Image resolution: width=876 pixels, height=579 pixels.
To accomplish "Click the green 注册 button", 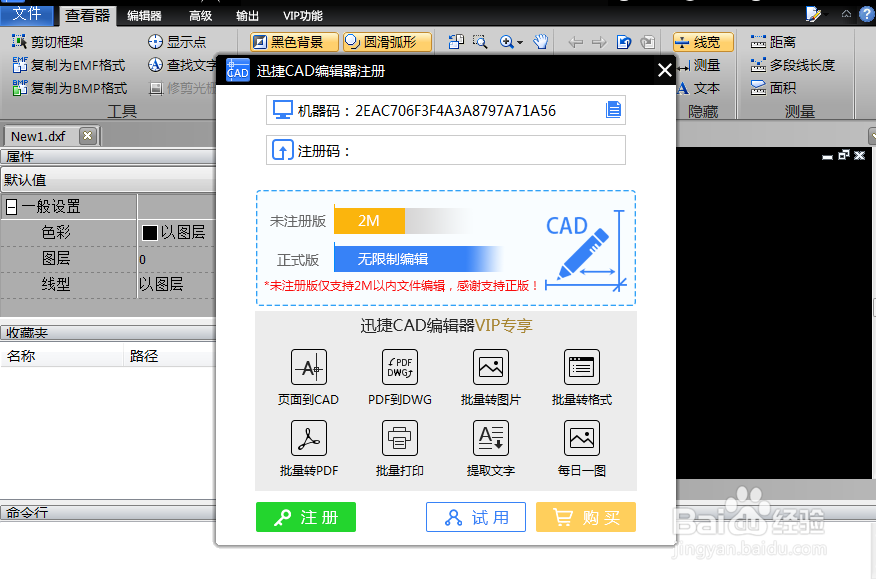I will pos(306,517).
